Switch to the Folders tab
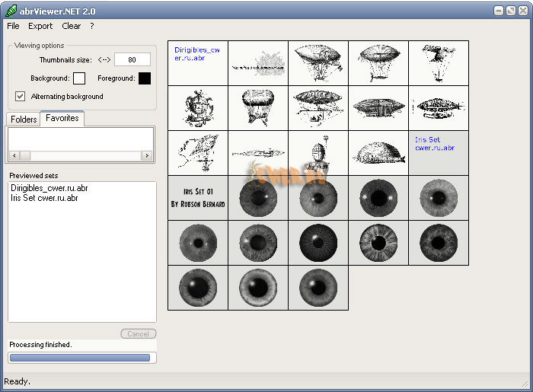Screen dimensions: 533x392 point(24,120)
